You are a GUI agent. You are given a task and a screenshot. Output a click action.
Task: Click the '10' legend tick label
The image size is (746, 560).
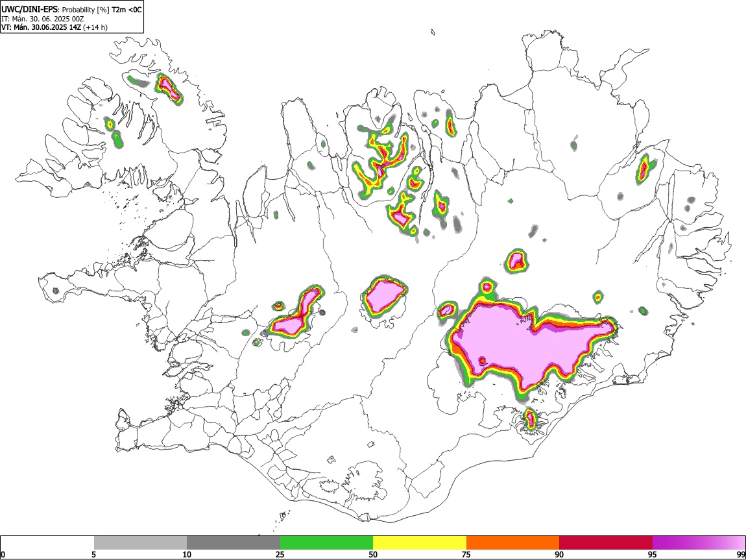(x=187, y=554)
